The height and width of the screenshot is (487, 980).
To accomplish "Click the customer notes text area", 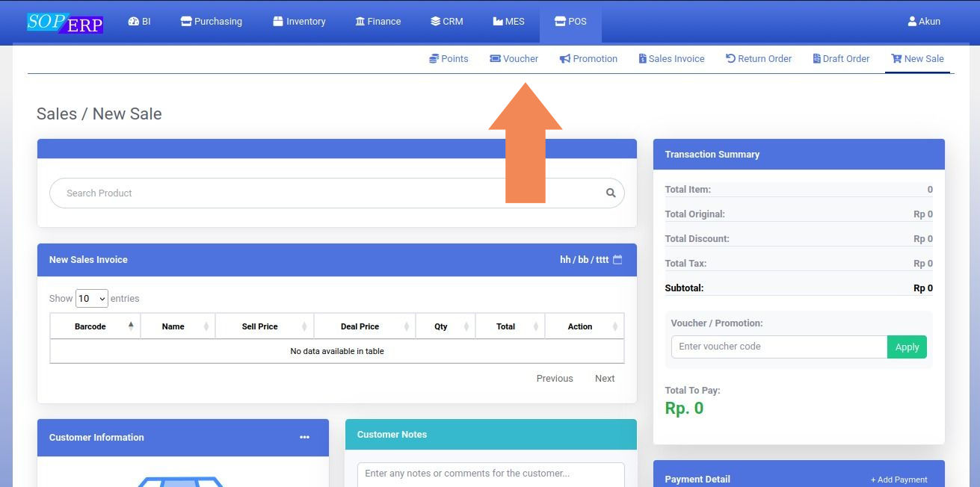I will click(x=491, y=474).
